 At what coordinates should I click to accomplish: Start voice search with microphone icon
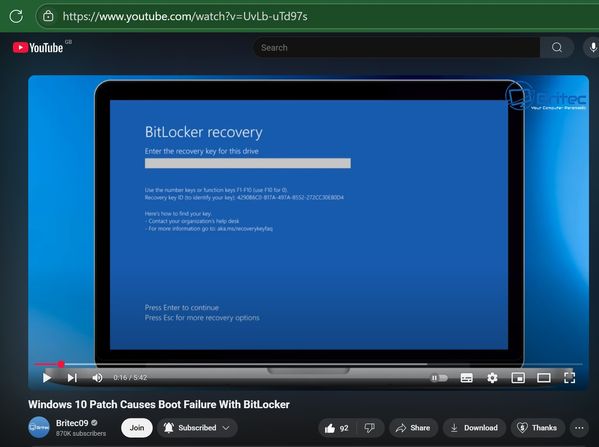(593, 47)
